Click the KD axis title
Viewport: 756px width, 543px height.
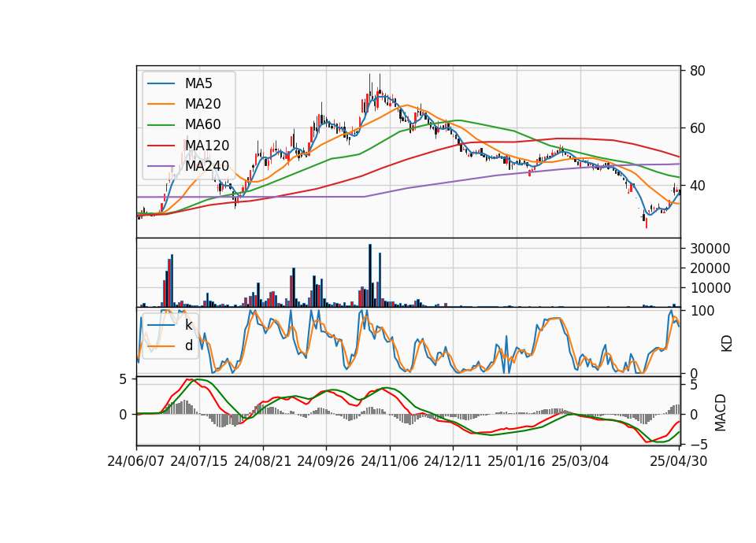pos(727,343)
